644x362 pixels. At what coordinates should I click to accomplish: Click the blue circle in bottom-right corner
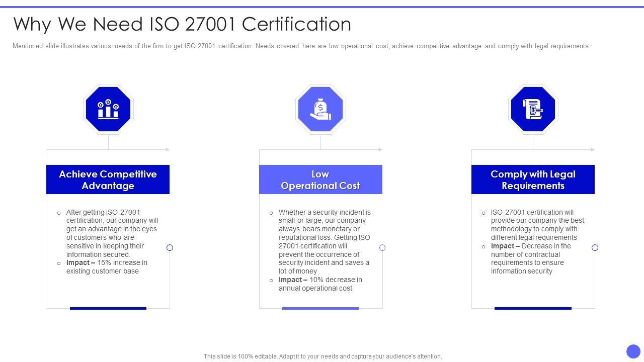click(x=633, y=351)
